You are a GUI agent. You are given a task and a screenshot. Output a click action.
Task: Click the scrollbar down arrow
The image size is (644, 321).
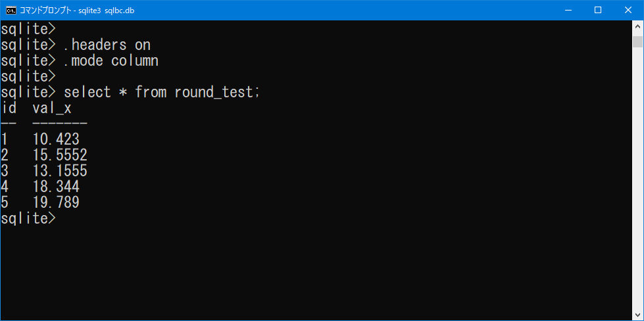[x=637, y=314]
